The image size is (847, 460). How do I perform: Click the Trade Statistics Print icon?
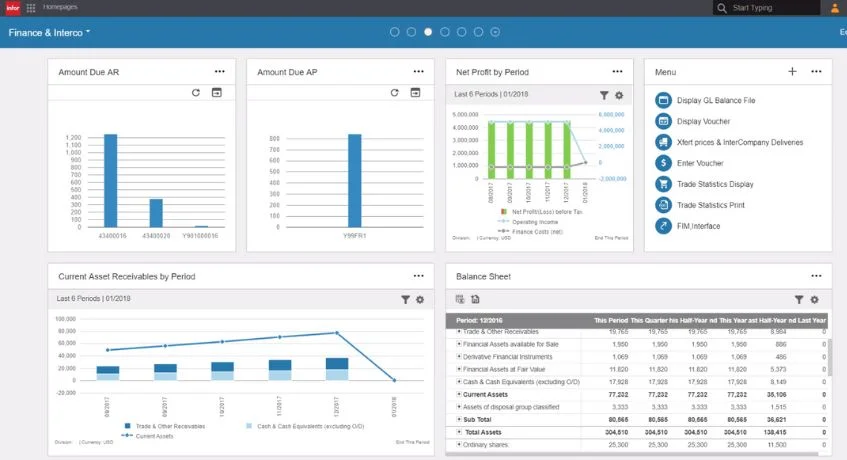663,205
